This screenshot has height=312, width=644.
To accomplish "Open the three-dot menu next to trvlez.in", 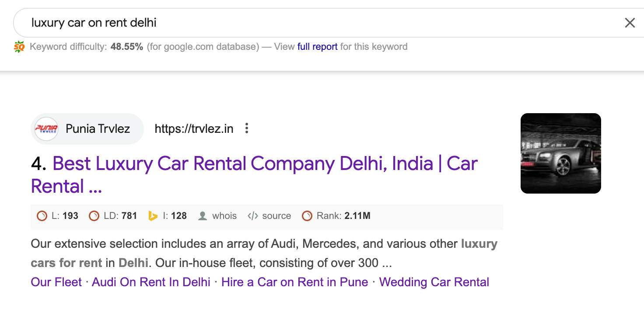I will (247, 128).
